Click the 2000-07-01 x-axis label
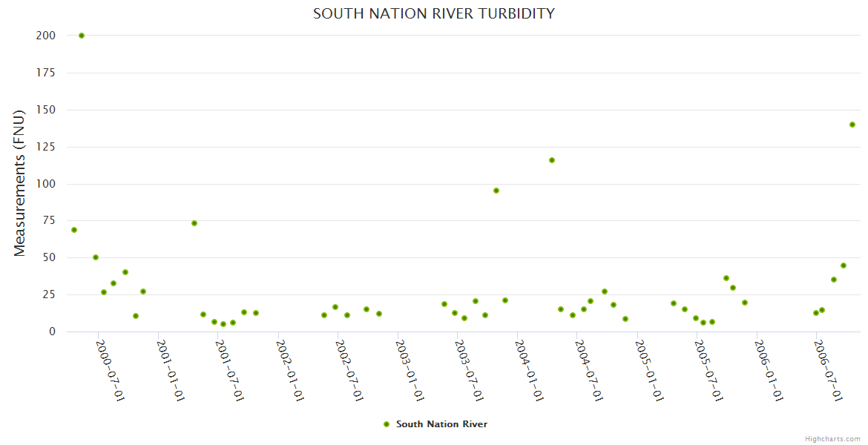 click(x=111, y=371)
